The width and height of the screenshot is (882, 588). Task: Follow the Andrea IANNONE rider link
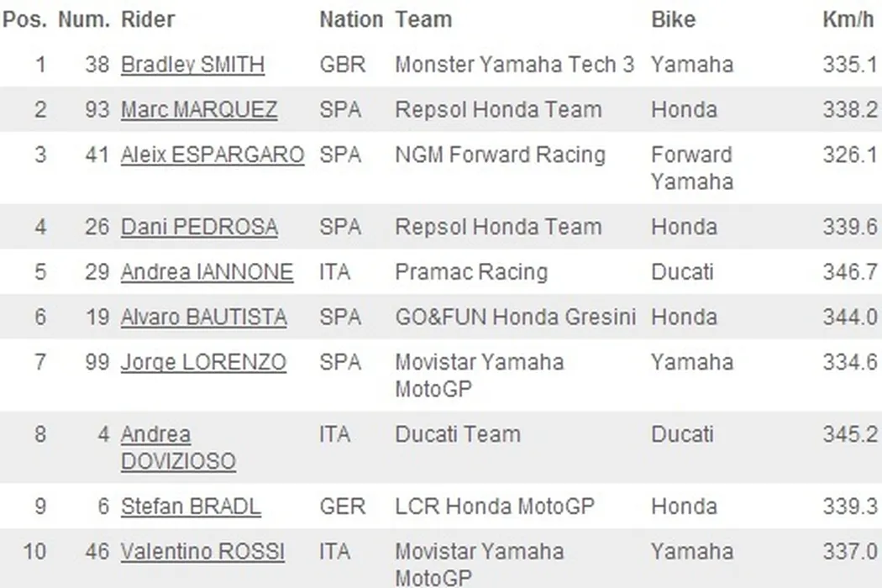point(207,272)
